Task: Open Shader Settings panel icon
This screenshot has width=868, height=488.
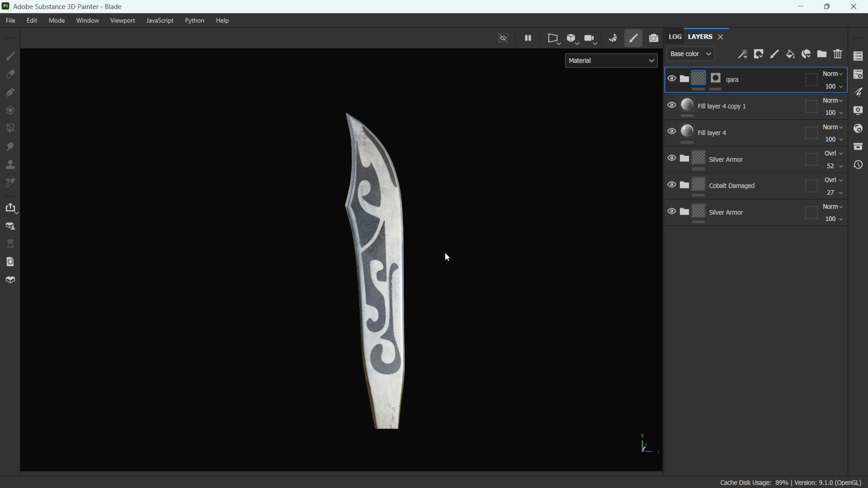Action: point(858,128)
